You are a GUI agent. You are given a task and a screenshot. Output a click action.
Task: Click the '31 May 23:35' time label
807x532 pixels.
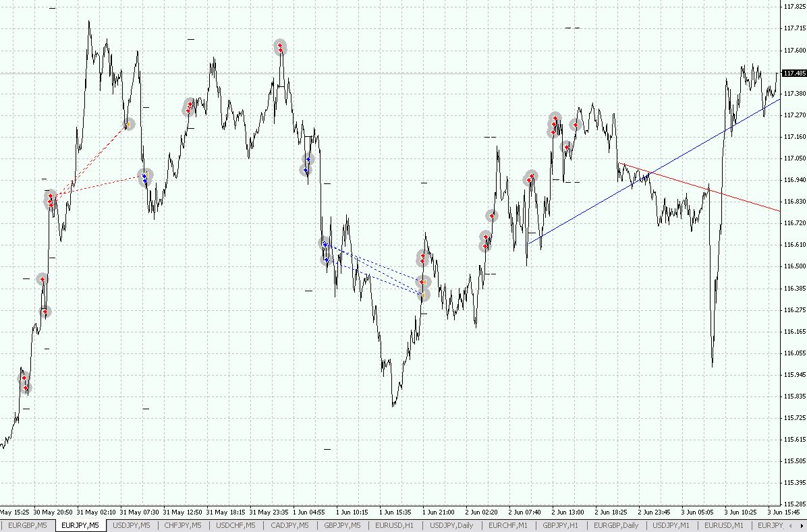(269, 512)
